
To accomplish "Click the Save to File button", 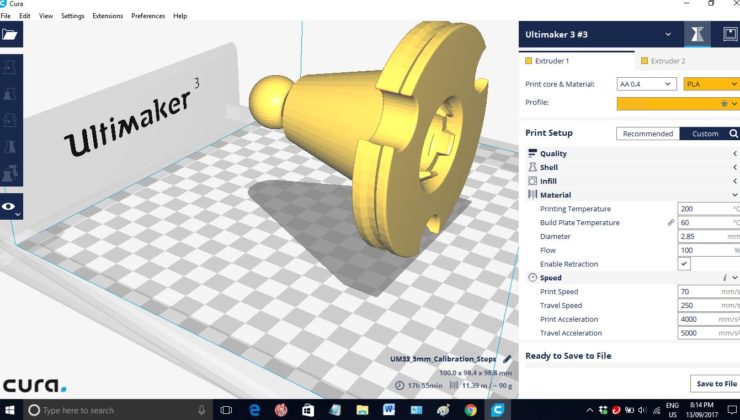I will click(x=716, y=384).
